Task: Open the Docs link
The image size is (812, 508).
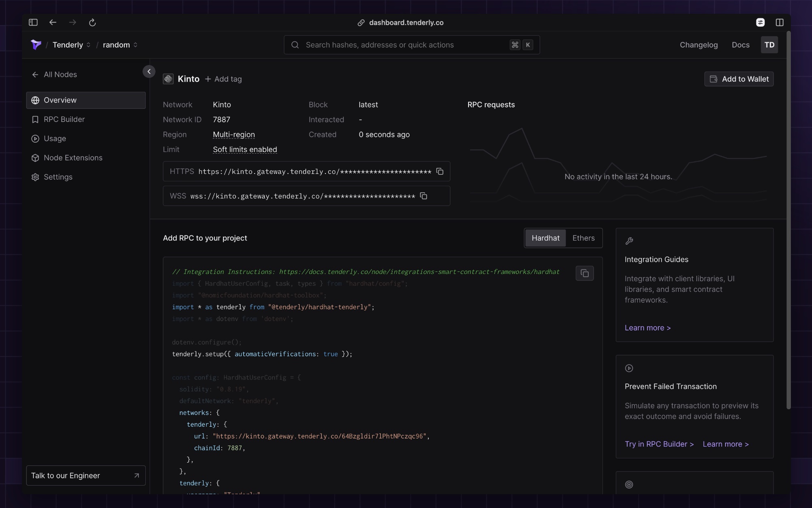Action: (x=741, y=45)
